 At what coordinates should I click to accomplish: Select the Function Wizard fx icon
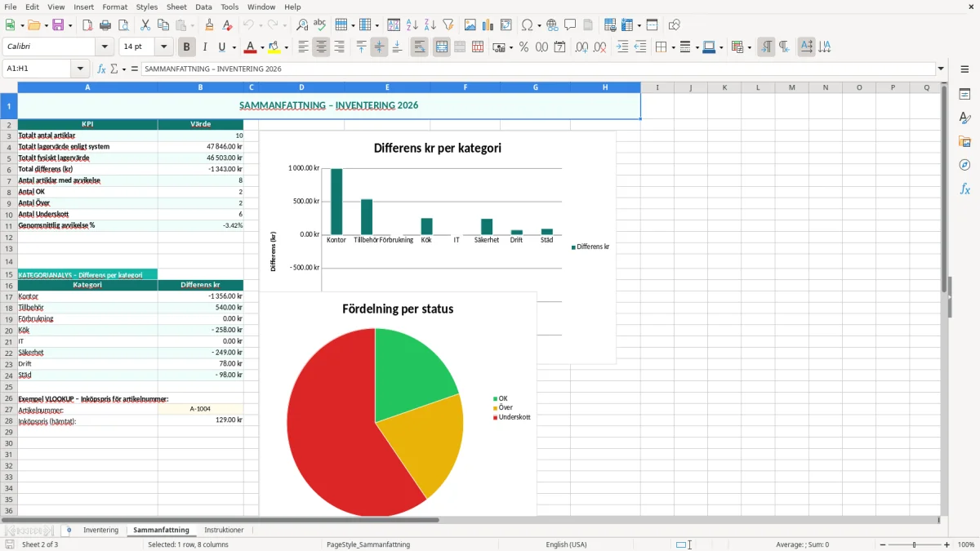(x=101, y=69)
